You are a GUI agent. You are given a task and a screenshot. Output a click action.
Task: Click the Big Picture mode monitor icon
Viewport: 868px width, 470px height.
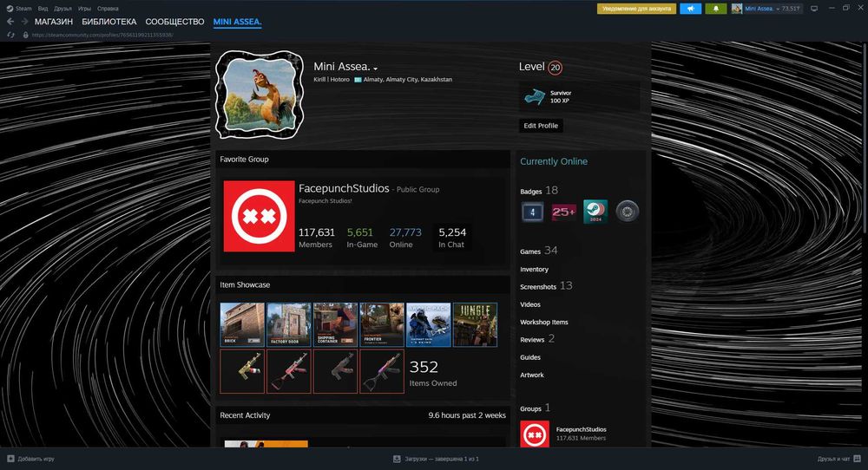pos(814,9)
